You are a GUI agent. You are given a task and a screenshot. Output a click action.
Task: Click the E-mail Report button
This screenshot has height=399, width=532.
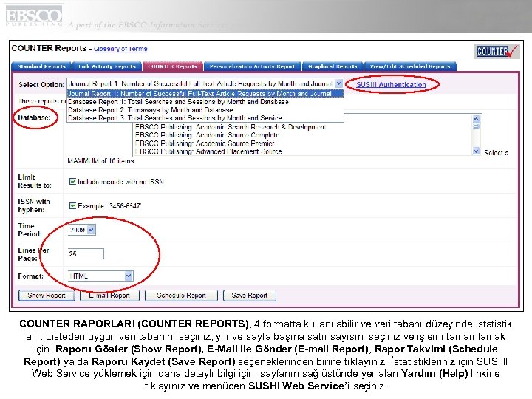[109, 296]
